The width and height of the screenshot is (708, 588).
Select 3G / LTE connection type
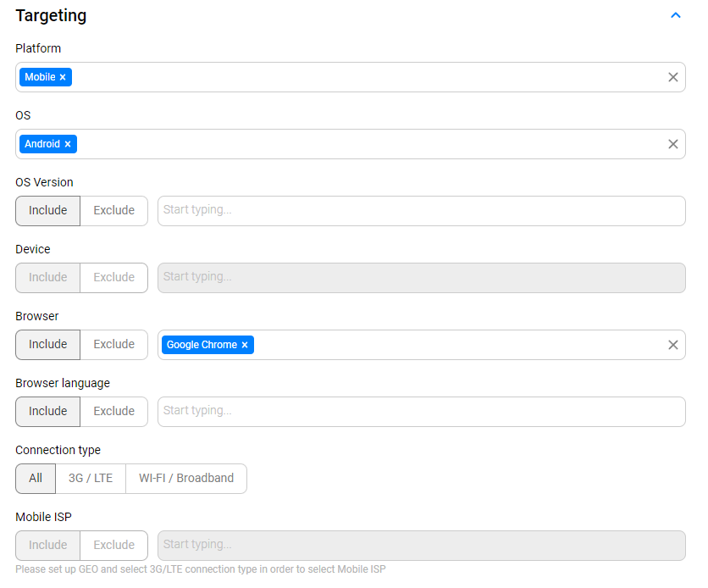pyautogui.click(x=91, y=478)
